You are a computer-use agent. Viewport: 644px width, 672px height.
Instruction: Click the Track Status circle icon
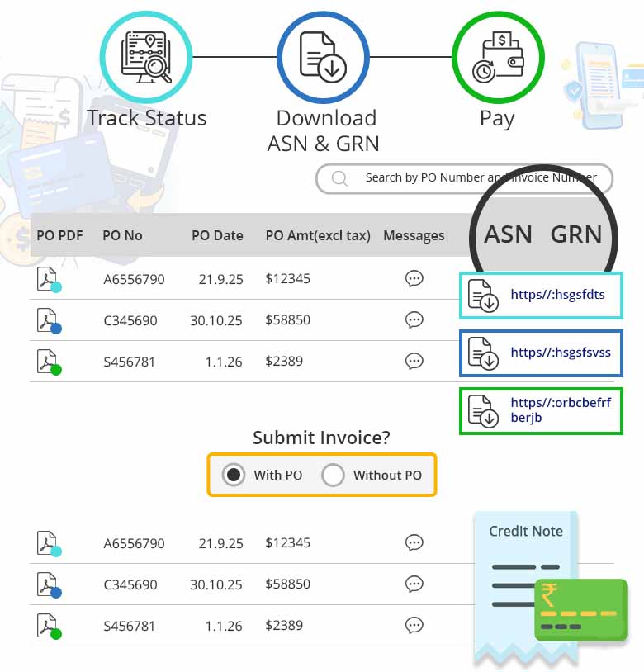146,57
